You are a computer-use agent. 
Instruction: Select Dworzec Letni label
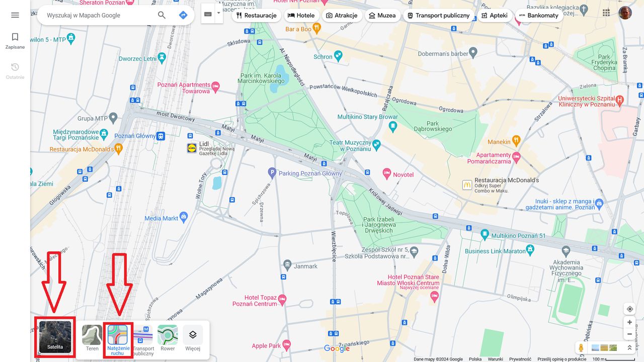coord(138,59)
